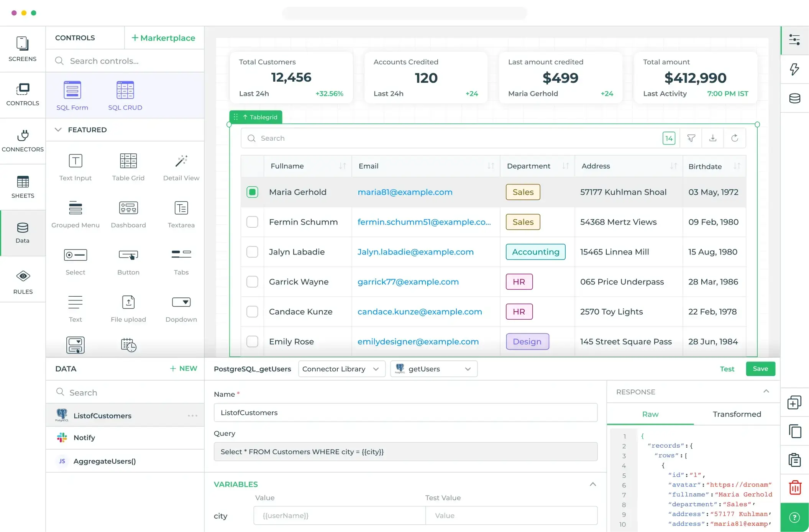Click the Save button

pos(760,369)
